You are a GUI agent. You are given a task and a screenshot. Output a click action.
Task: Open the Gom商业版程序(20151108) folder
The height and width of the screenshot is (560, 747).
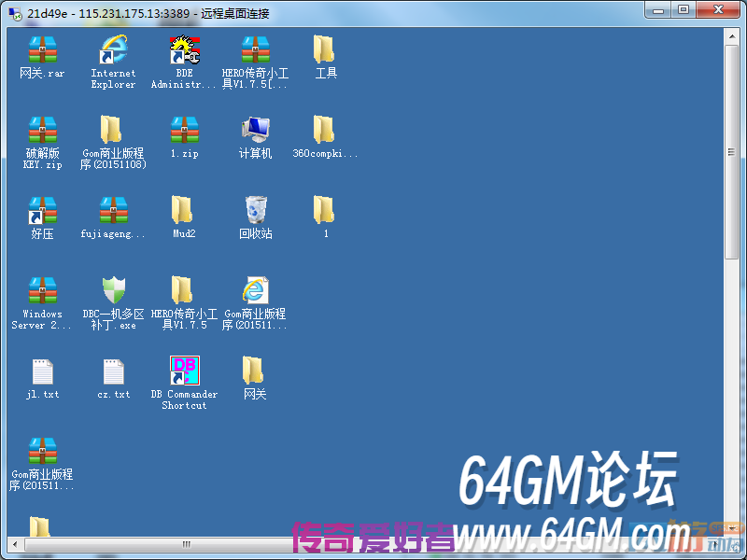[111, 130]
